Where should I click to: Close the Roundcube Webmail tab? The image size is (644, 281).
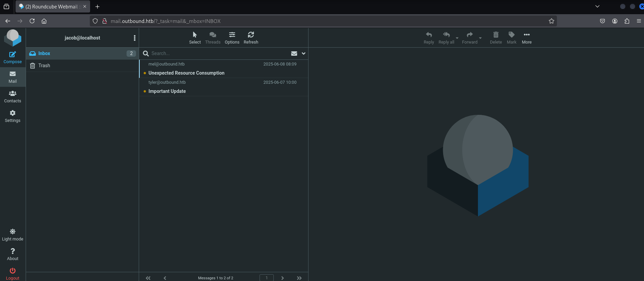pos(85,6)
